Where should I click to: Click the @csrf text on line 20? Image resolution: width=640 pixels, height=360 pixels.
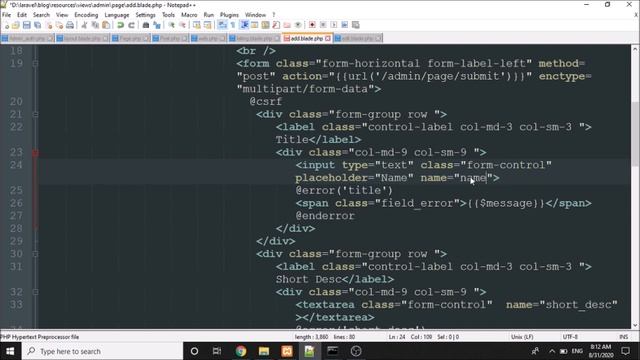coord(266,102)
